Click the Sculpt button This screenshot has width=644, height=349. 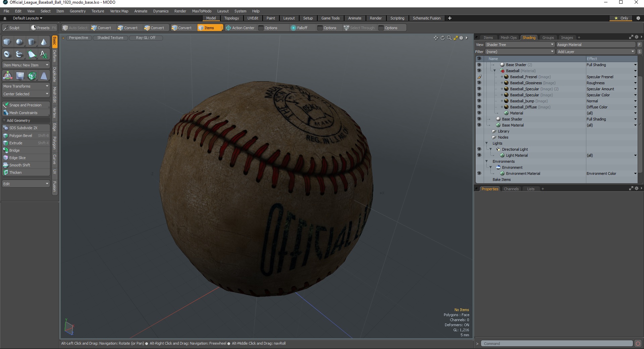pos(15,28)
